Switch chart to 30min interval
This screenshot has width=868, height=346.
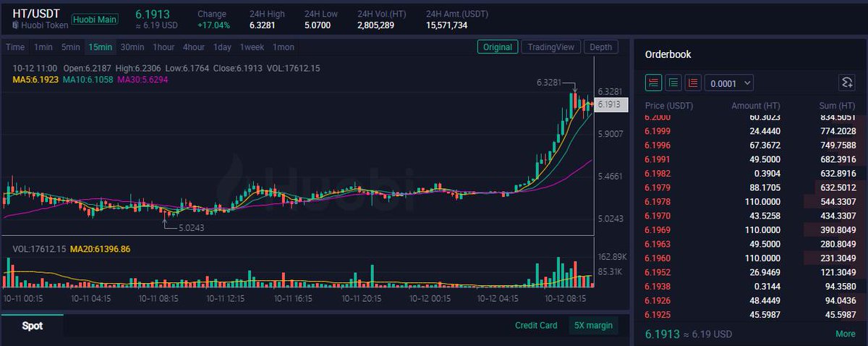[x=132, y=47]
